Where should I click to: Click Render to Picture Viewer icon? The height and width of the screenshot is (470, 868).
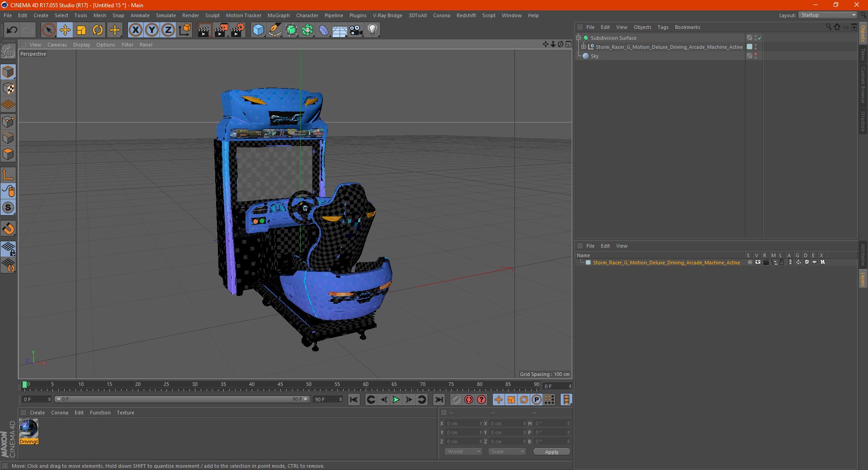pos(221,30)
